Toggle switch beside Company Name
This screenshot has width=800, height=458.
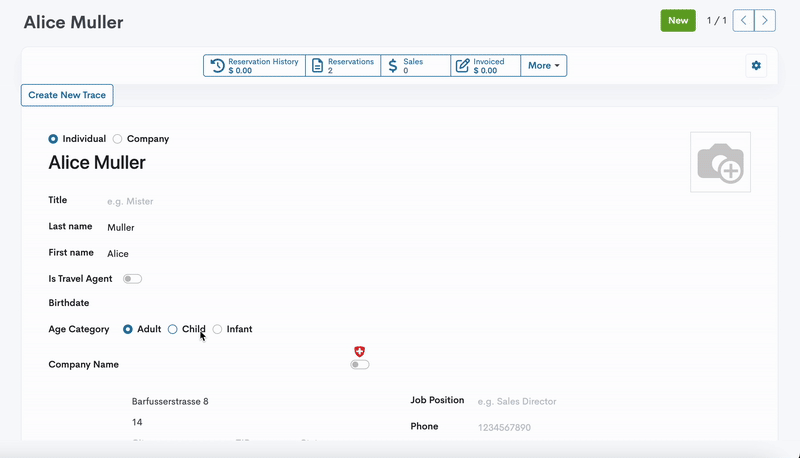click(360, 365)
